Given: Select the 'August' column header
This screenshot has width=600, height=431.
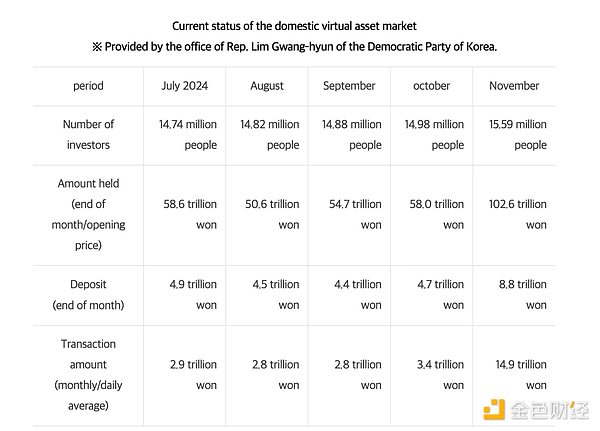Looking at the screenshot, I should click(270, 86).
